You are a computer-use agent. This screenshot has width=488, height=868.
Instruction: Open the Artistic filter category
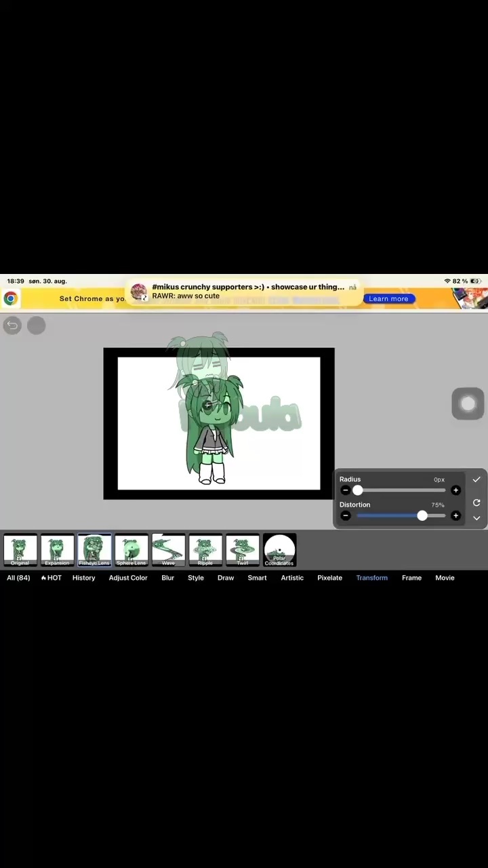pos(293,578)
